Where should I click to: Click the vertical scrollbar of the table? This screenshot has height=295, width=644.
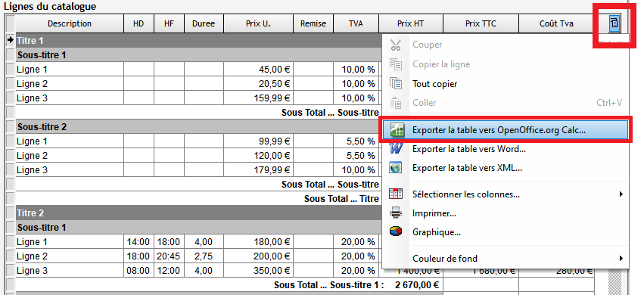pos(614,282)
